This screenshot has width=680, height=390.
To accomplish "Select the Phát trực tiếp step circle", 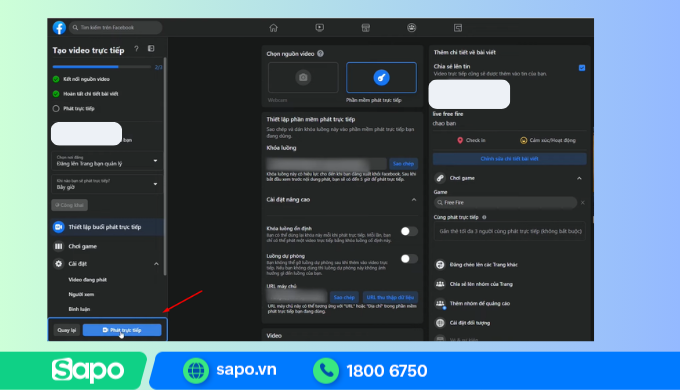I will (56, 108).
